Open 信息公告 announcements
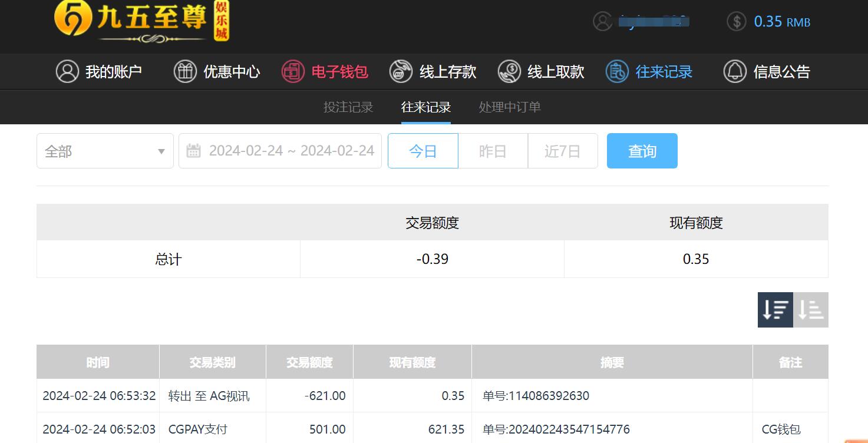This screenshot has height=443, width=868. (767, 72)
